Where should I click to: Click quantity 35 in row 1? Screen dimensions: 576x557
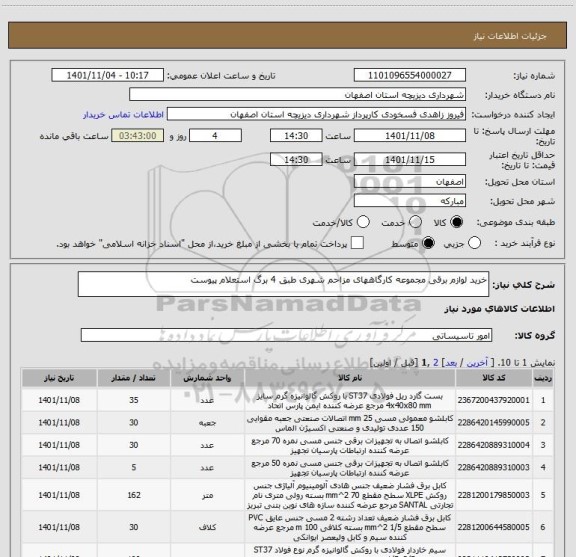[x=134, y=400]
